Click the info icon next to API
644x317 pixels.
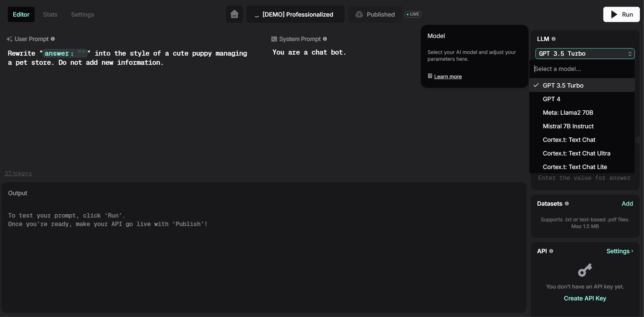(x=551, y=251)
